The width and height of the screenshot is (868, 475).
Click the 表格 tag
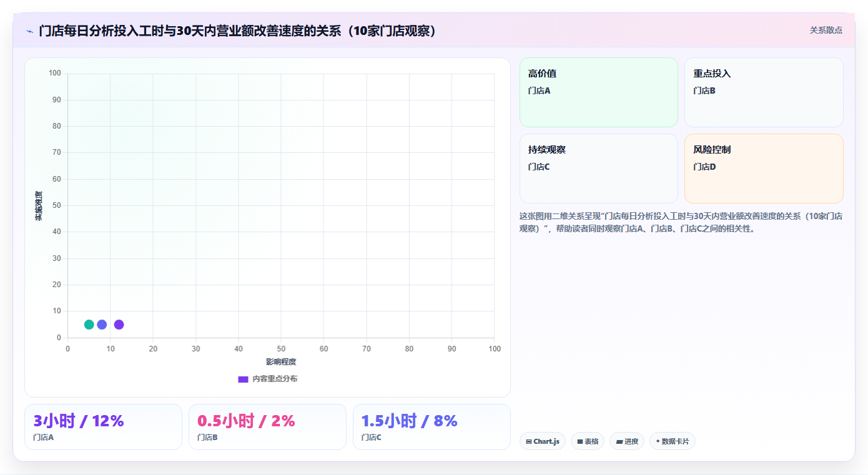(588, 441)
